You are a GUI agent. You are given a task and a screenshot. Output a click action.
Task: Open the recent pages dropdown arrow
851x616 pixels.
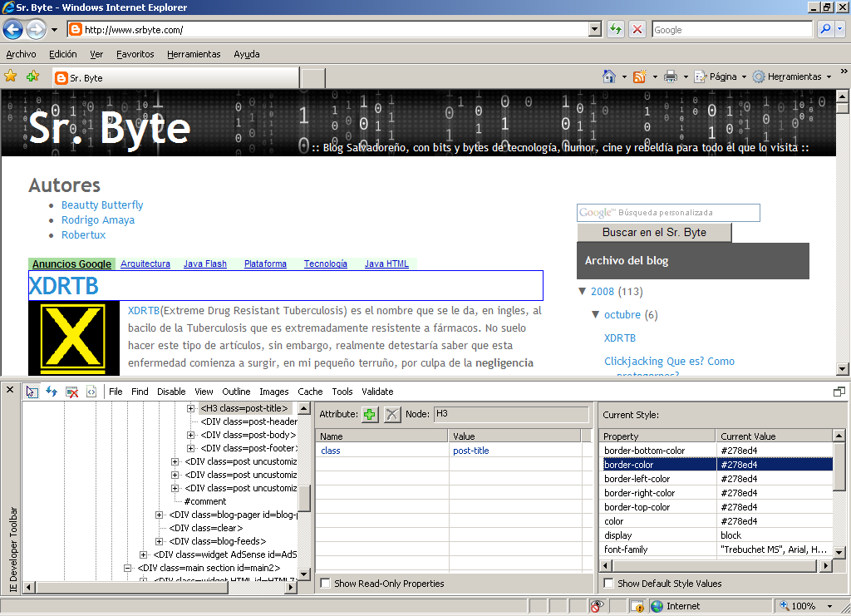click(x=54, y=30)
